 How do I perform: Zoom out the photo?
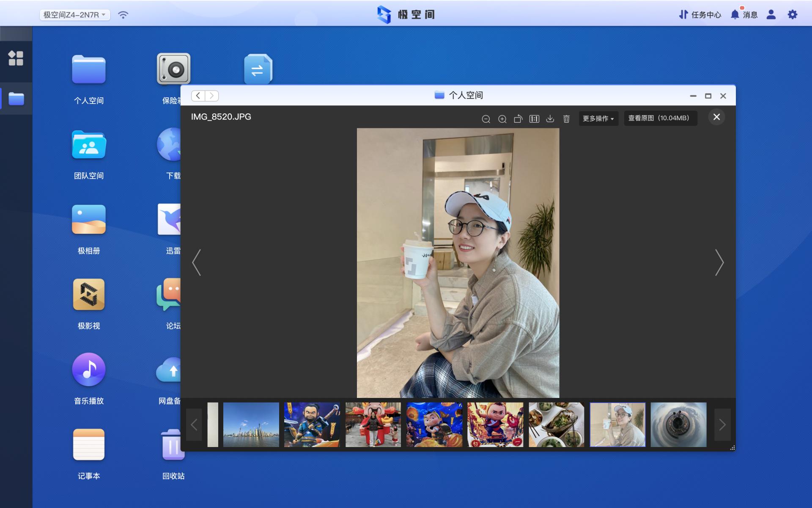(486, 119)
